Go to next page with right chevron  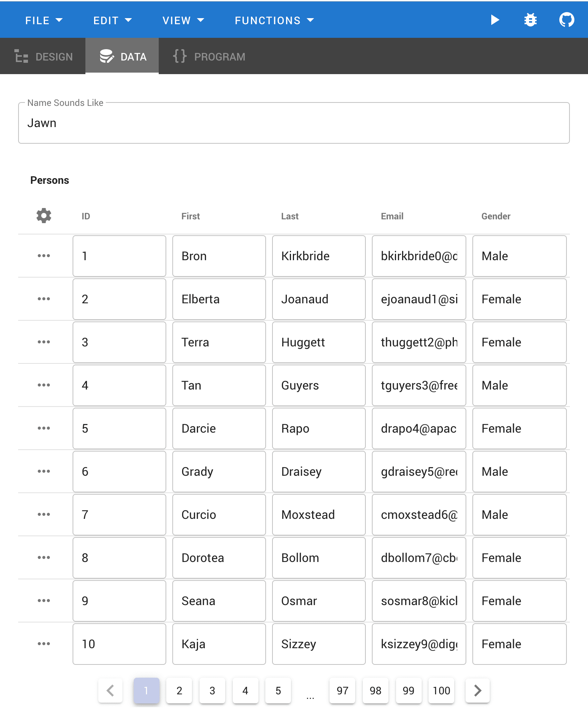pyautogui.click(x=478, y=691)
